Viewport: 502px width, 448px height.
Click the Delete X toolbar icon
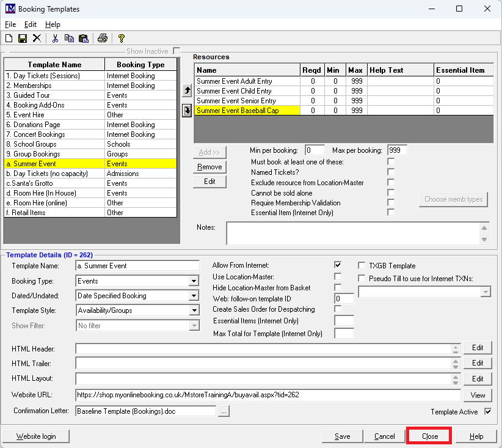[x=37, y=39]
